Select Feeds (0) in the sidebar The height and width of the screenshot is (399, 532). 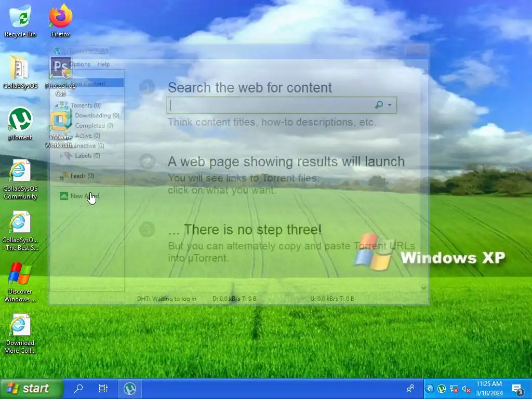[x=83, y=176]
